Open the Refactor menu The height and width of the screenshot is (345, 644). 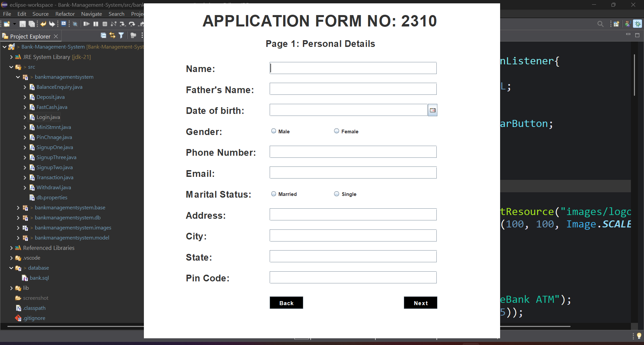tap(65, 14)
